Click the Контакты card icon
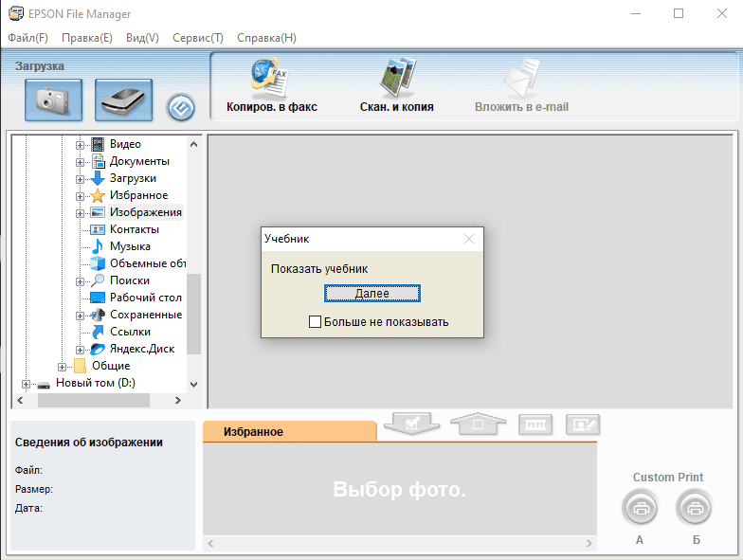The width and height of the screenshot is (743, 560). [98, 229]
